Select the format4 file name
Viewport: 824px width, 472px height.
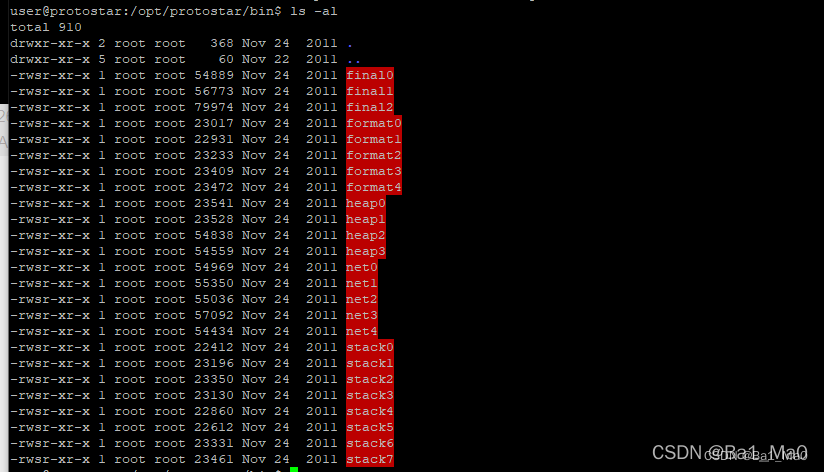tap(374, 187)
